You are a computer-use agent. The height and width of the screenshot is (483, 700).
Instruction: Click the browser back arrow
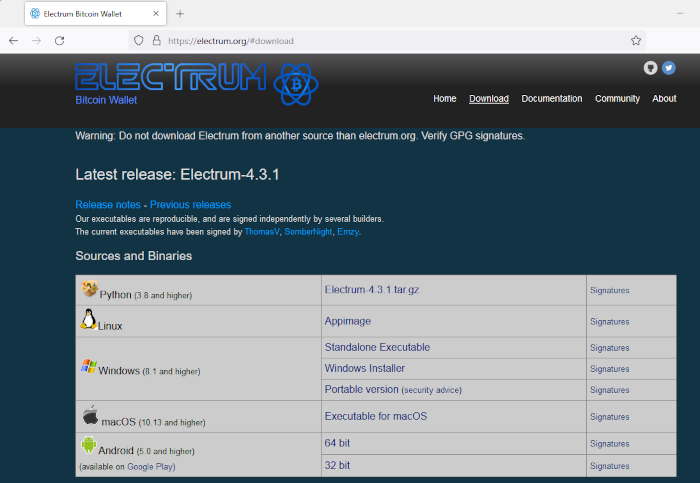13,41
